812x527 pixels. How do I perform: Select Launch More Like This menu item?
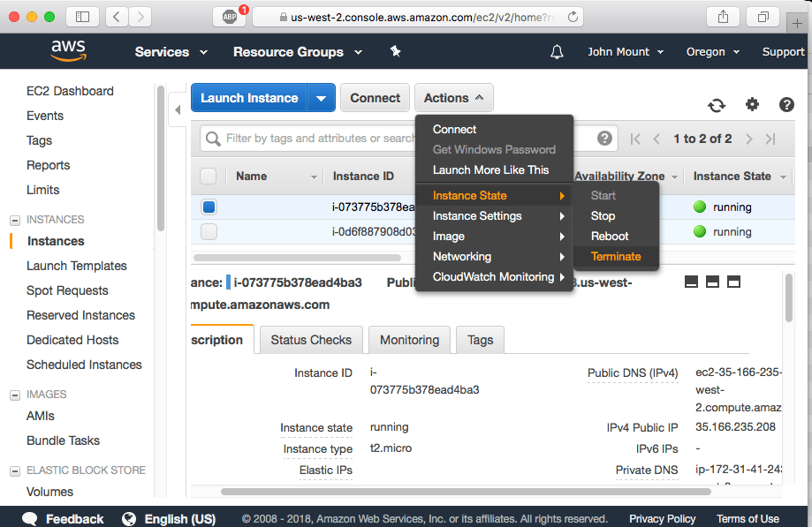[x=494, y=169]
